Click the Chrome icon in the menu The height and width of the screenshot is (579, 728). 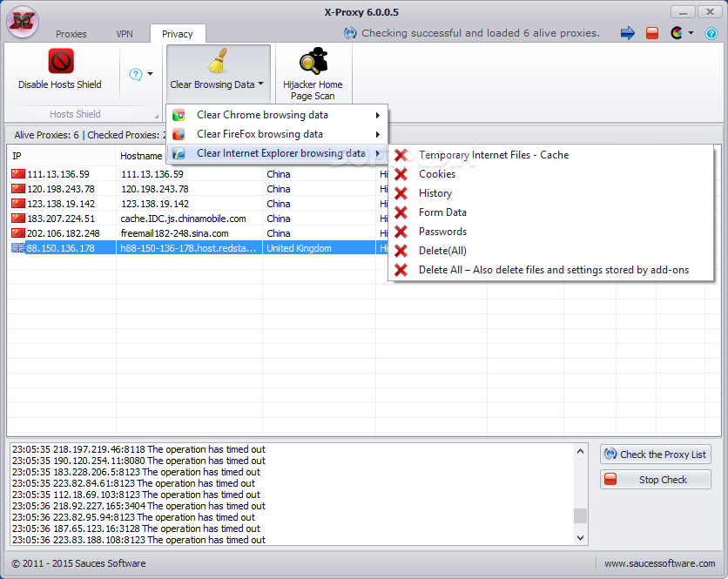[x=179, y=115]
